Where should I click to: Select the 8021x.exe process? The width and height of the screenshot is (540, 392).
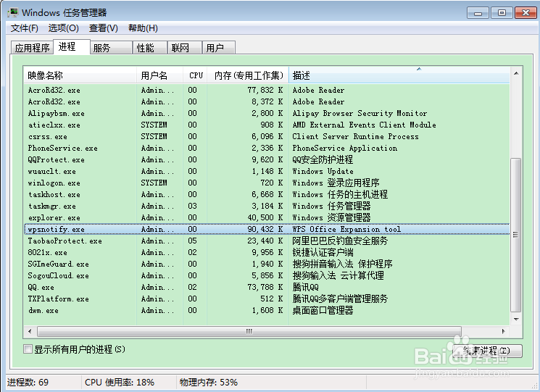click(267, 252)
